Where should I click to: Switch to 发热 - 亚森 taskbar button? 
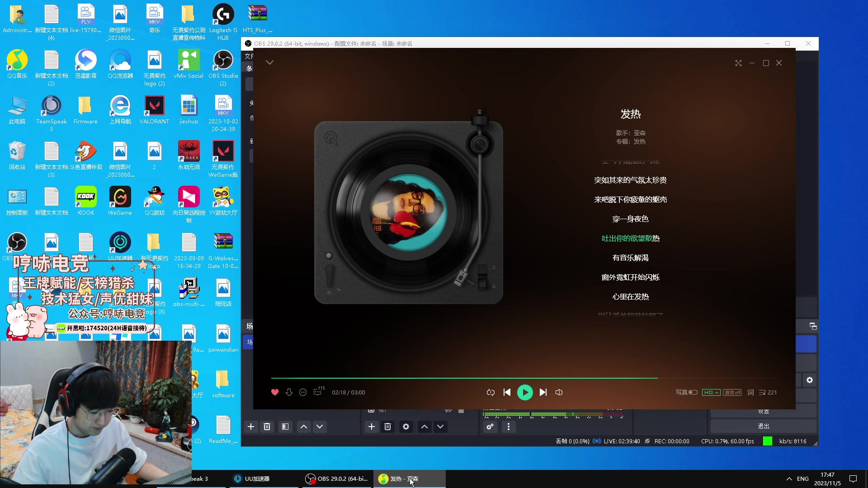pyautogui.click(x=409, y=479)
